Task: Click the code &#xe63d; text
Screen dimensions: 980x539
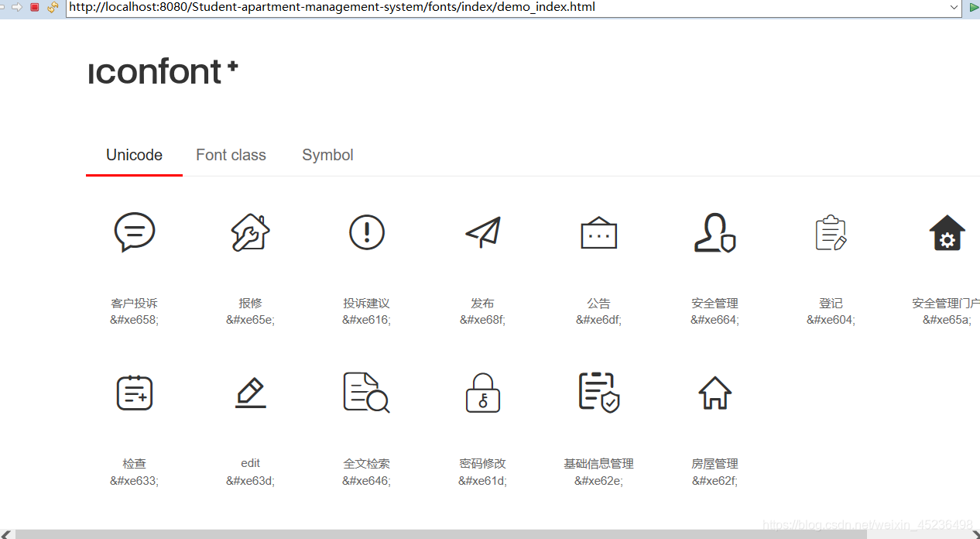Action: (x=251, y=481)
